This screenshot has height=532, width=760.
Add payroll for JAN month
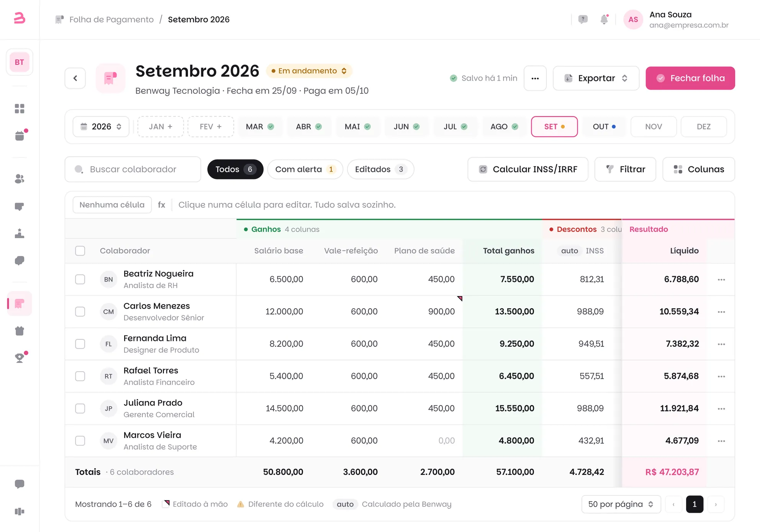click(161, 126)
